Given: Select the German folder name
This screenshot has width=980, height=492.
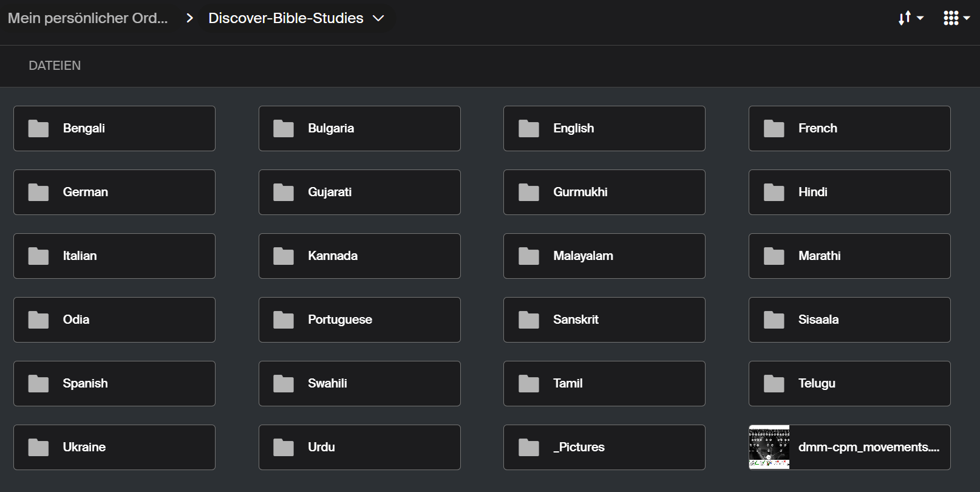Looking at the screenshot, I should pyautogui.click(x=86, y=192).
